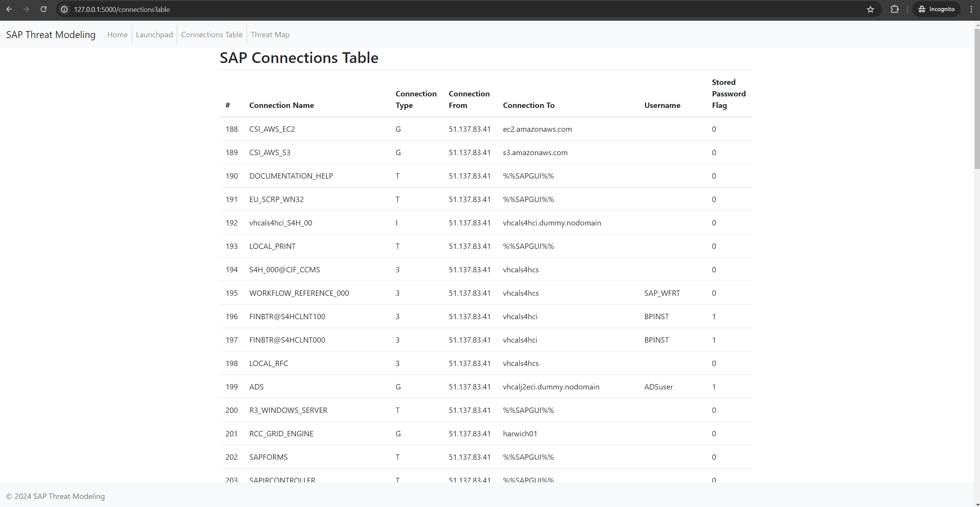Click the browser forward arrow
Viewport: 980px width, 507px height.
point(26,9)
